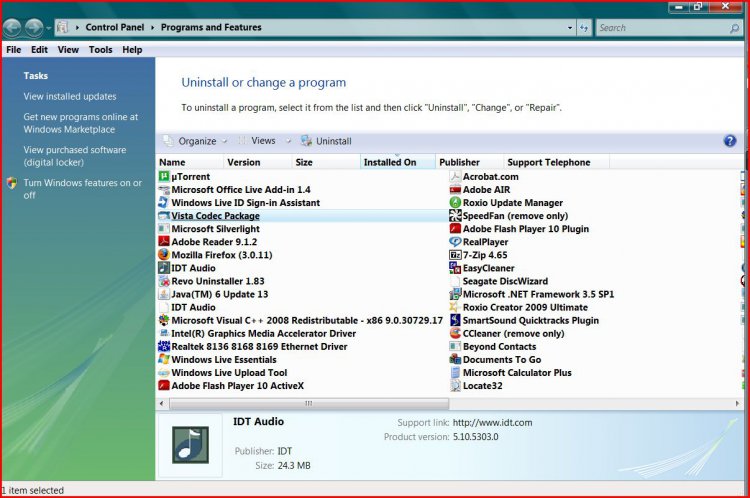The width and height of the screenshot is (750, 498).
Task: Sort by the Name column header
Action: [189, 162]
